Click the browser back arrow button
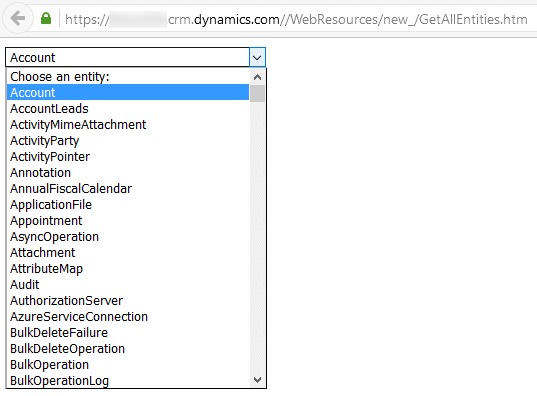The width and height of the screenshot is (537, 396). [18, 18]
